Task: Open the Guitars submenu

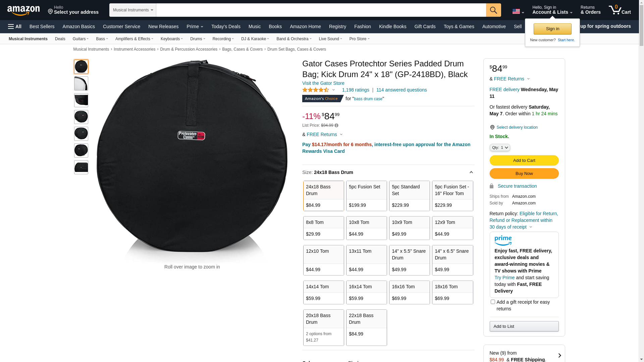Action: [80, 39]
